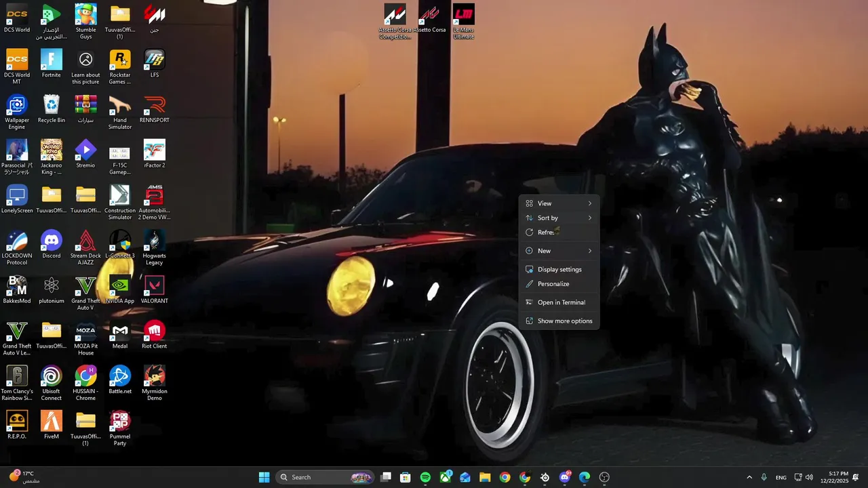868x488 pixels.
Task: Open the Discord desktop shortcut
Action: coord(52,245)
